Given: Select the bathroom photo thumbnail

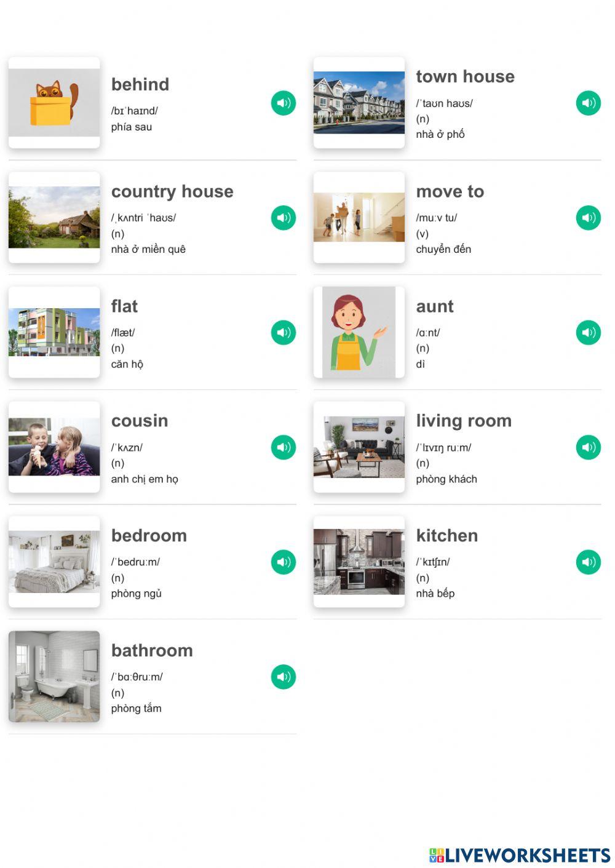Looking at the screenshot, I should 54,677.
